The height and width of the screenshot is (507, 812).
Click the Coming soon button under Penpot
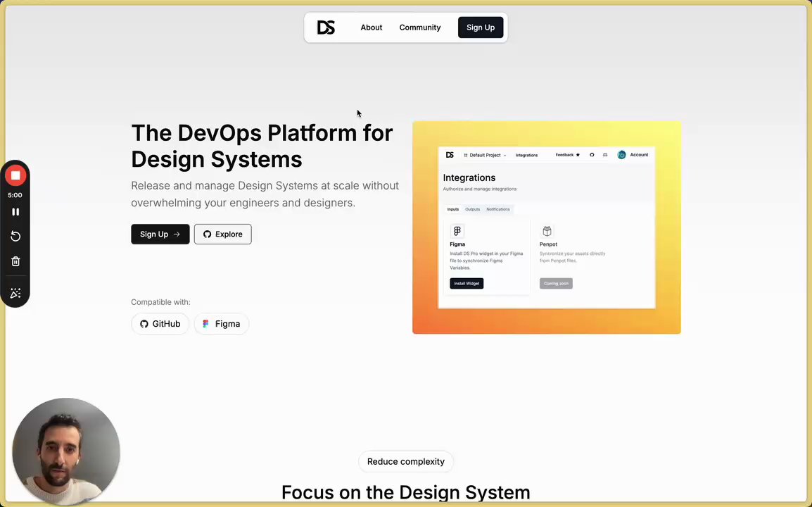tap(556, 284)
